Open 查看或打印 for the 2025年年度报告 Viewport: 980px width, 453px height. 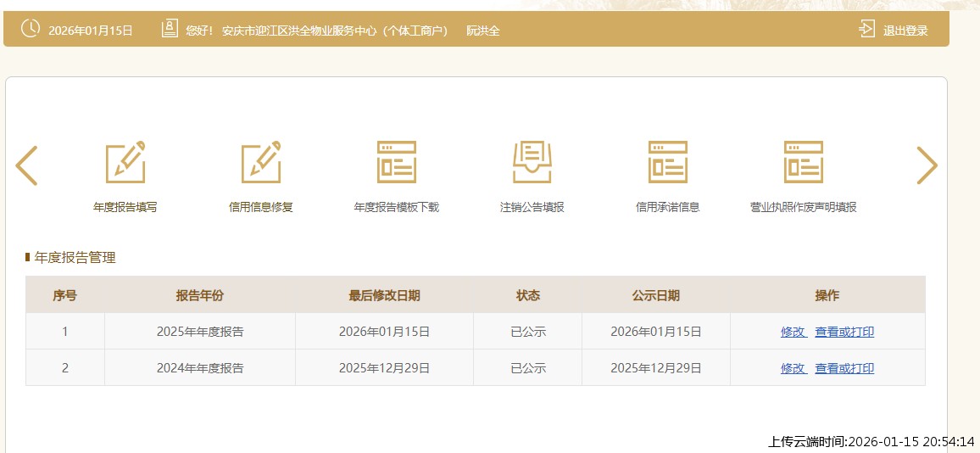click(844, 332)
